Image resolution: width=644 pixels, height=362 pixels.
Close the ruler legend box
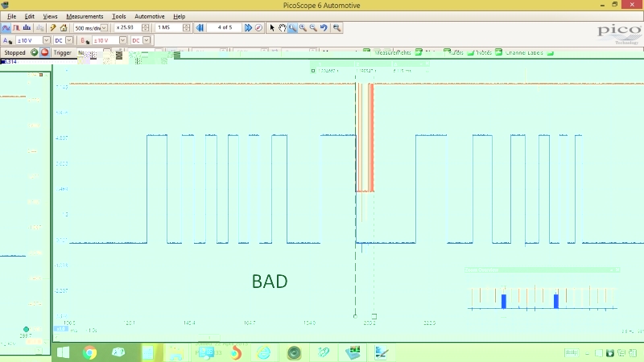(427, 64)
